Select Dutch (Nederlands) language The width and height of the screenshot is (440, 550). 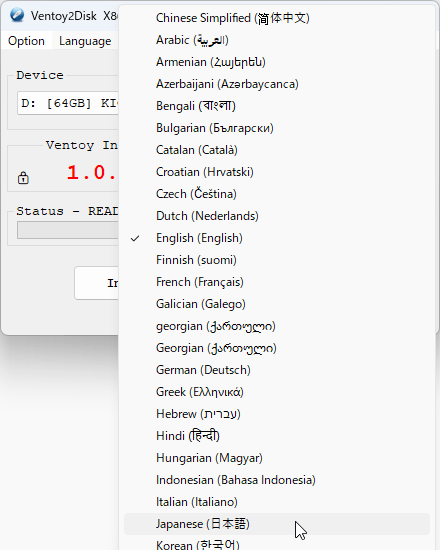(x=277, y=216)
